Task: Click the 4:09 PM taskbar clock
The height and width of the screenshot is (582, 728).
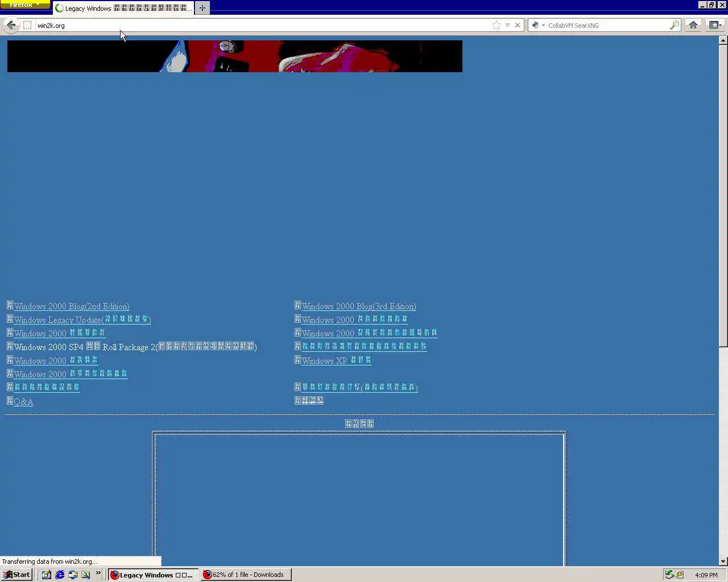Action: 706,575
